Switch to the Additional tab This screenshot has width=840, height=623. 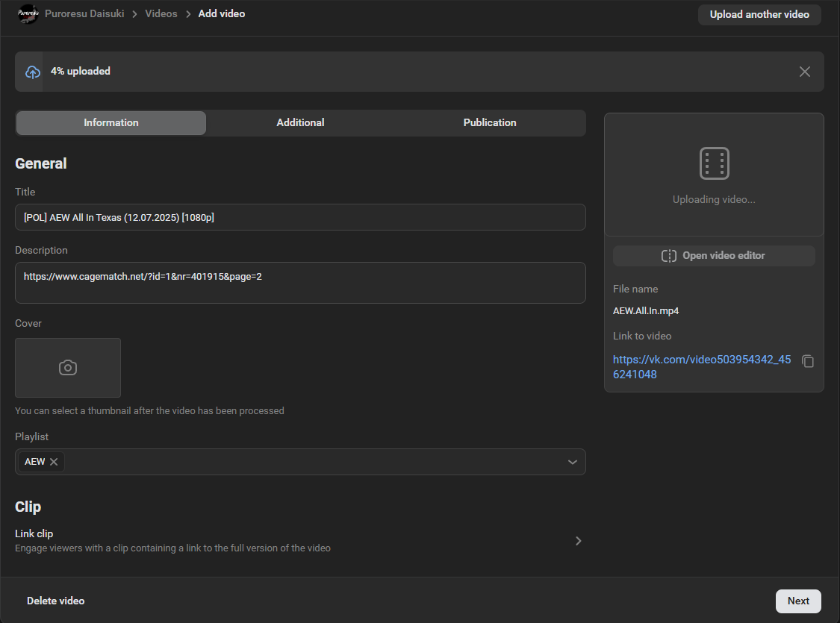pos(301,122)
